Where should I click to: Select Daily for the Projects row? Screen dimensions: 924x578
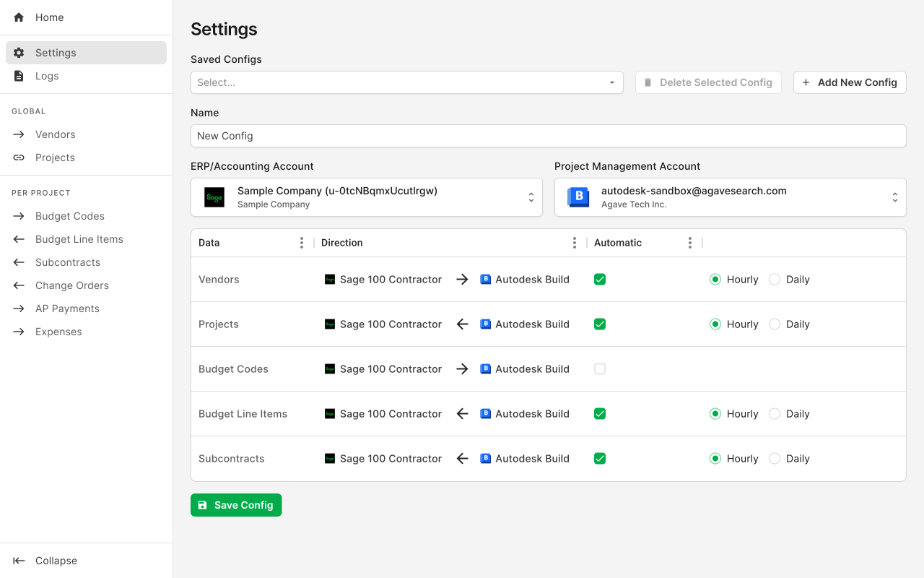(775, 324)
